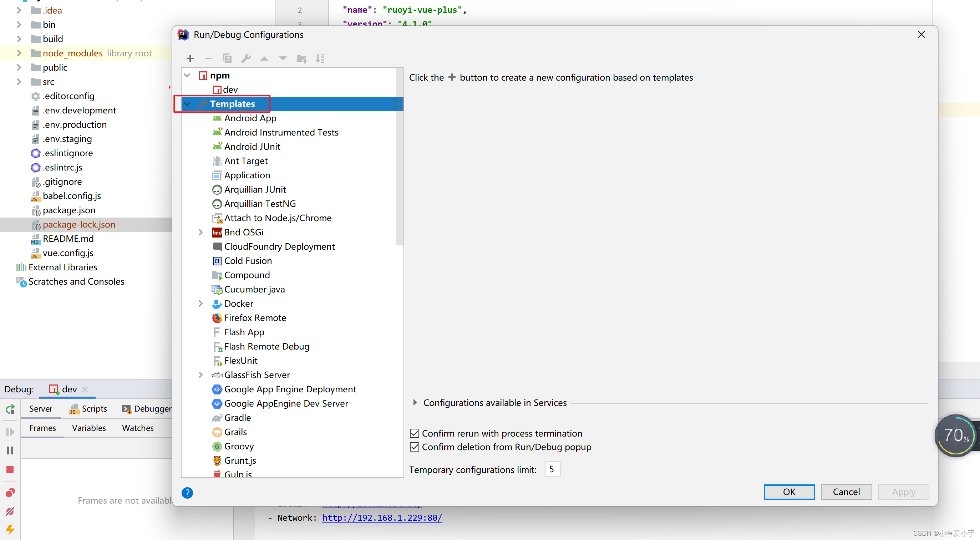Click the Pause Program icon in Debug panel
Screen dimensions: 980x540
(10, 450)
